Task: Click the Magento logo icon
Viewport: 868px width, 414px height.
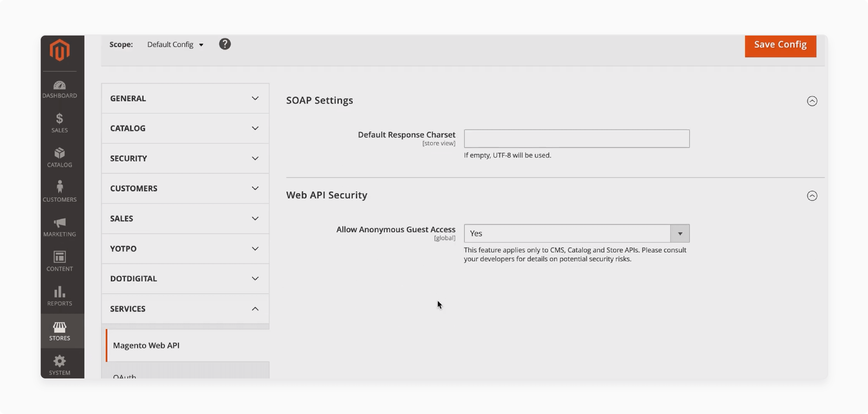Action: click(x=60, y=50)
